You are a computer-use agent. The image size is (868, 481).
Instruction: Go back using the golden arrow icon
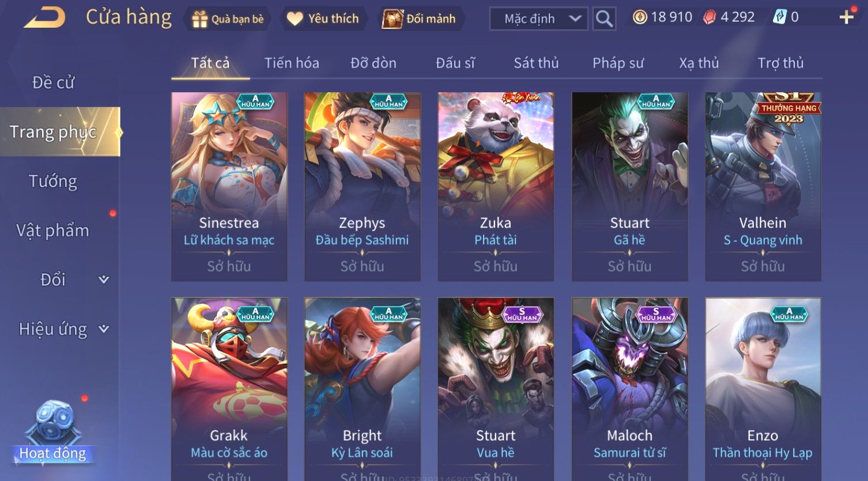click(44, 17)
